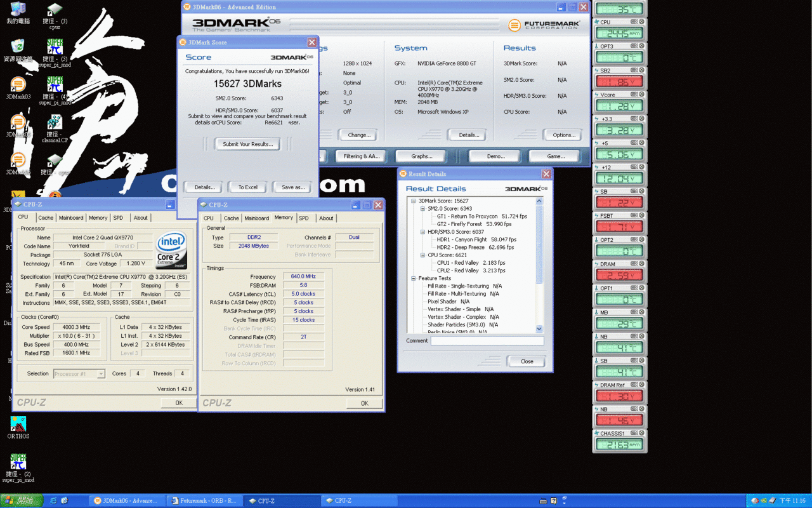The image size is (812, 508).
Task: Switch to the Mainboard tab in CPU-Z
Action: (x=71, y=218)
